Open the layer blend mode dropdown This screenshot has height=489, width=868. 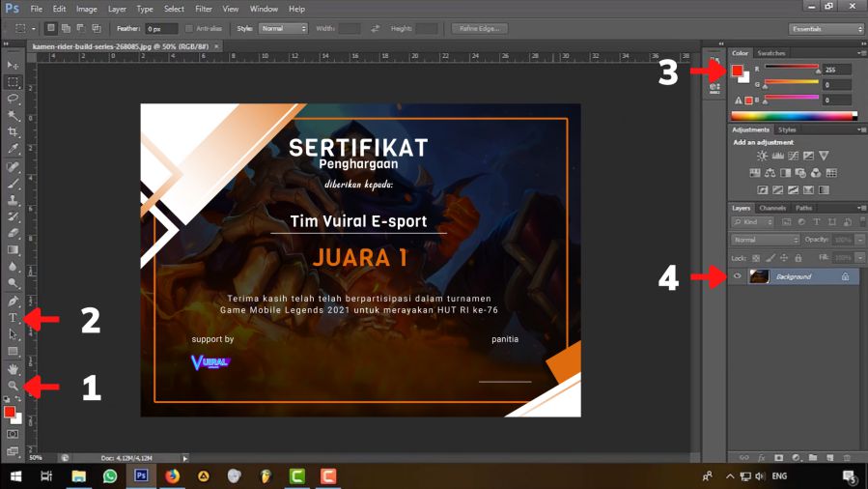tap(766, 240)
